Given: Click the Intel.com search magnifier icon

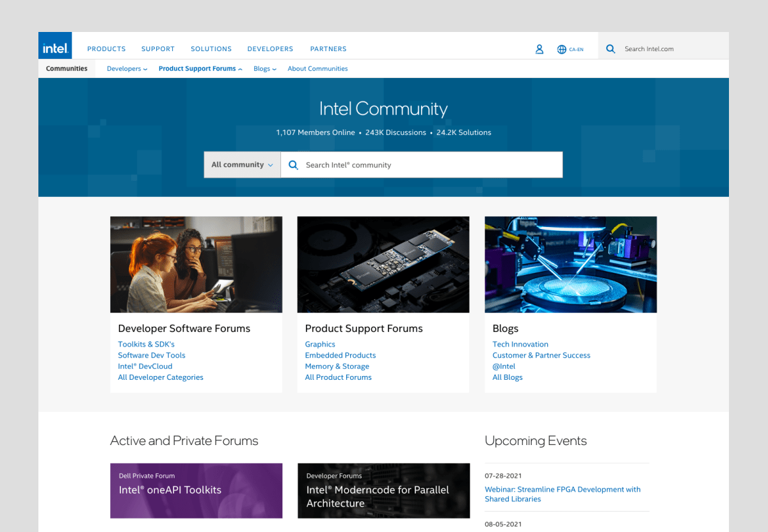Looking at the screenshot, I should pyautogui.click(x=611, y=49).
